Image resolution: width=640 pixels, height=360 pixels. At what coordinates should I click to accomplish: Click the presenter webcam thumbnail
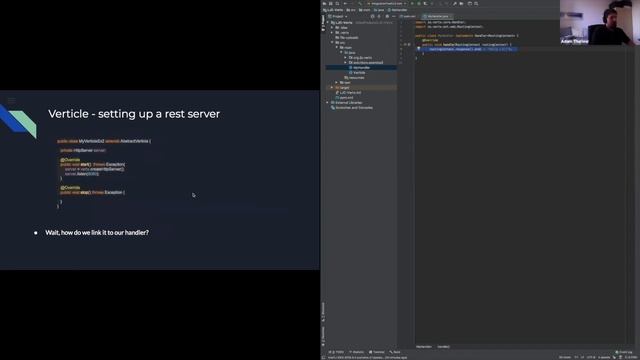click(x=600, y=22)
